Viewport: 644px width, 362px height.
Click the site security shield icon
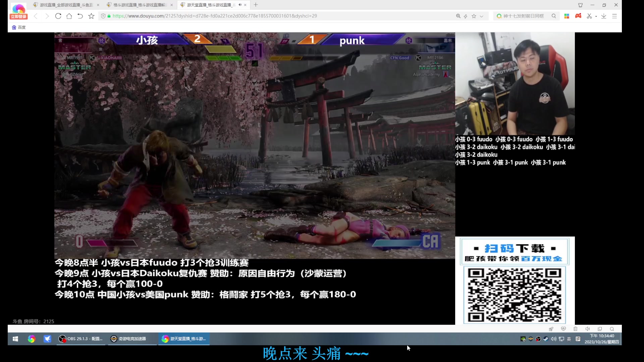coord(103,16)
